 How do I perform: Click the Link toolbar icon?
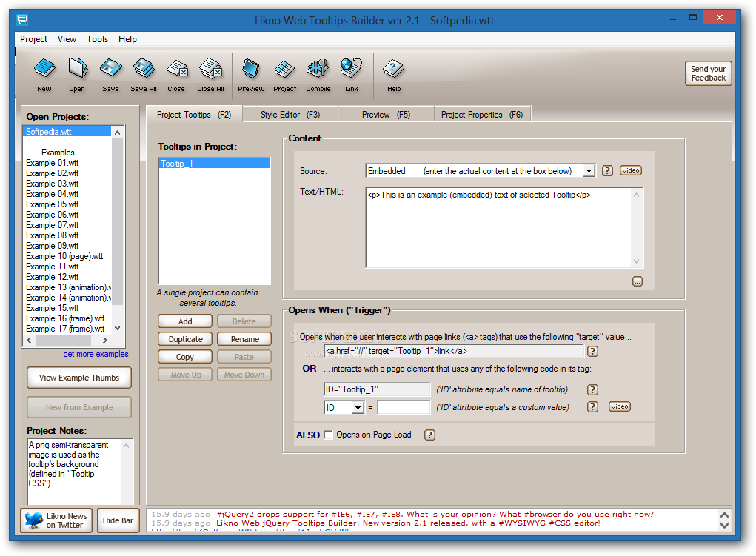(352, 74)
